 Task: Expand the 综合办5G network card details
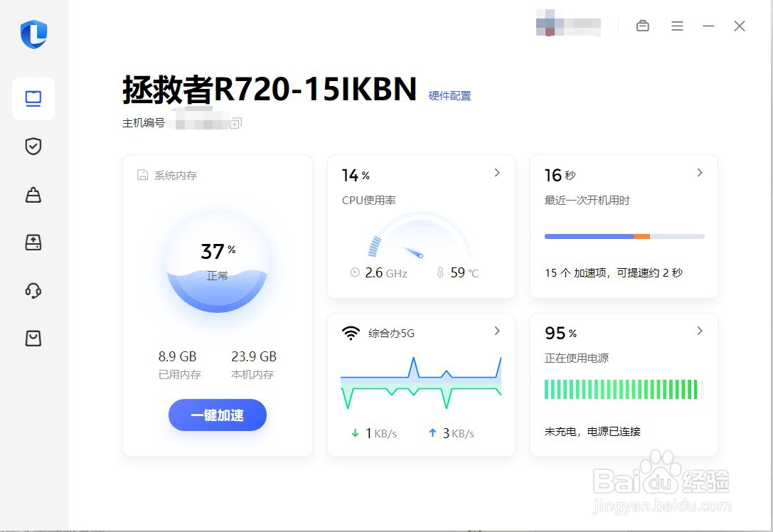pyautogui.click(x=497, y=331)
